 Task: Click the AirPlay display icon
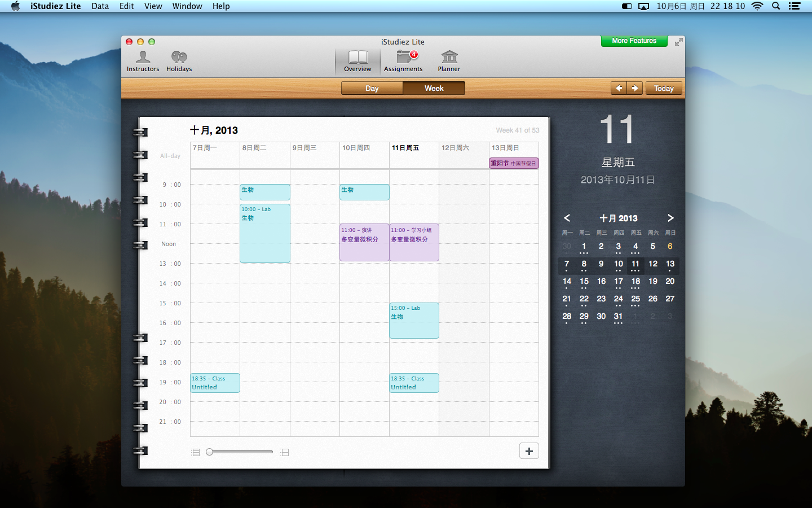pyautogui.click(x=643, y=6)
